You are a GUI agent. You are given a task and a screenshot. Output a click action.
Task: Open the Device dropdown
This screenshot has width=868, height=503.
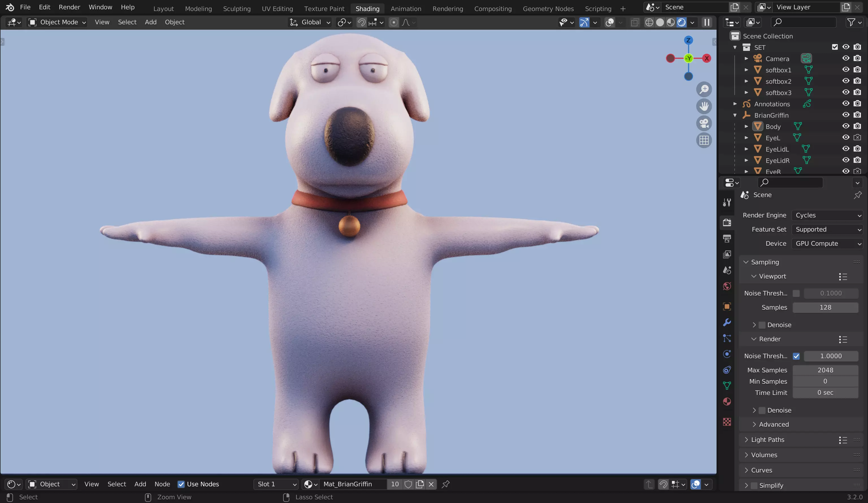pos(827,243)
